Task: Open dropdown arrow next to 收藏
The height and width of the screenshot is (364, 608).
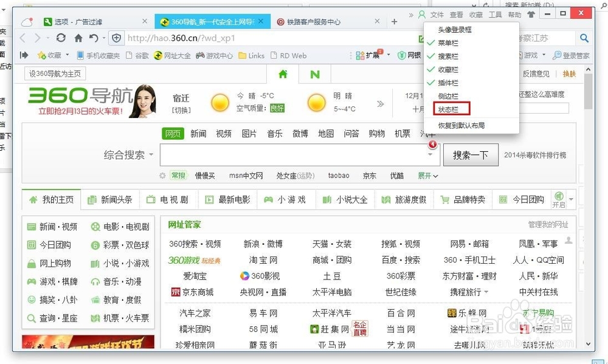Action: [67, 55]
